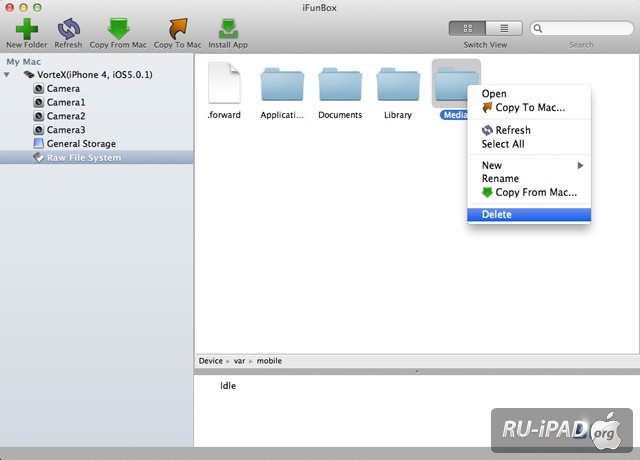Screen dimensions: 640x460
Task: Click the .forward file label
Action: 224,115
